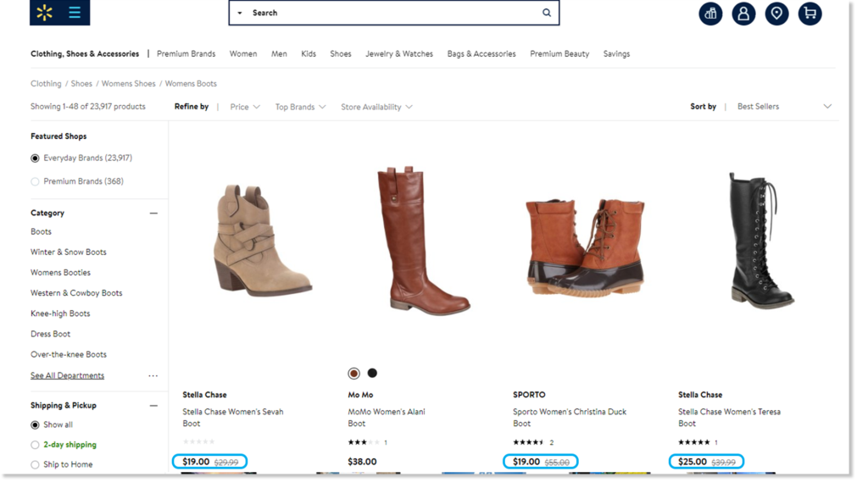Open the Women nav tab
The width and height of the screenshot is (868, 488).
(x=243, y=53)
